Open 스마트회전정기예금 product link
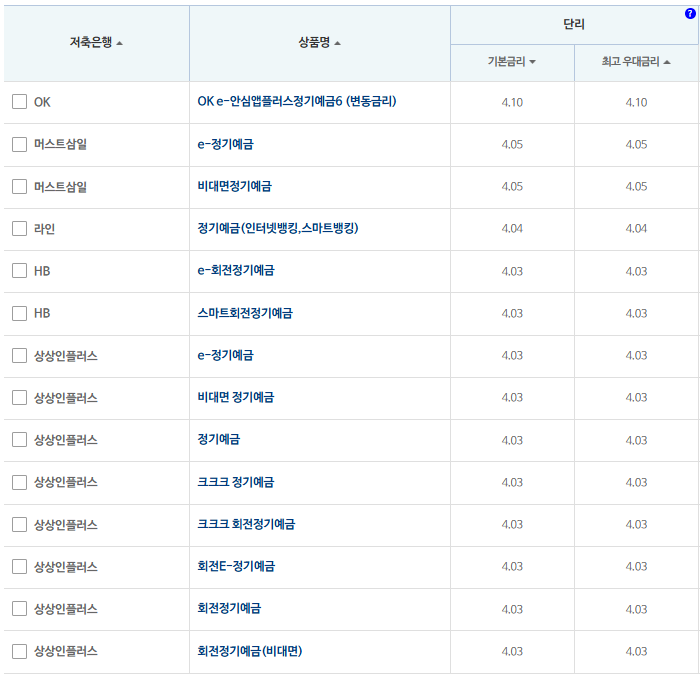Screen dimensions: 700x674 coord(245,313)
